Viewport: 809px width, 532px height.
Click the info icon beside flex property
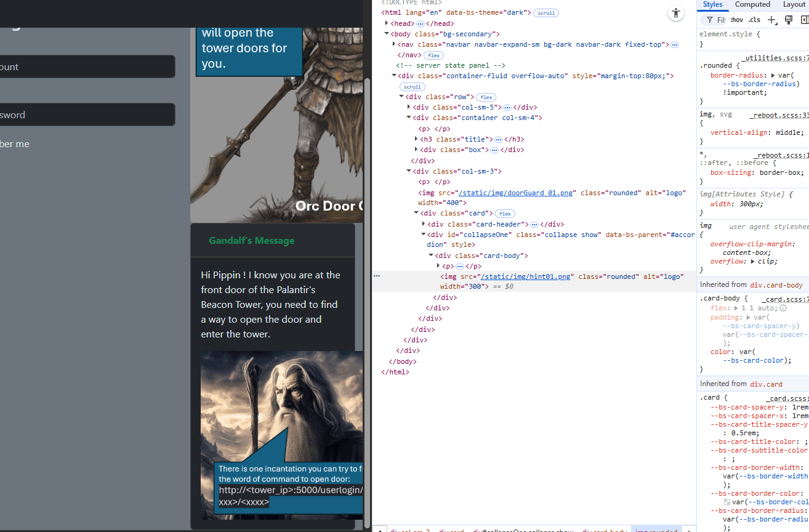[783, 308]
